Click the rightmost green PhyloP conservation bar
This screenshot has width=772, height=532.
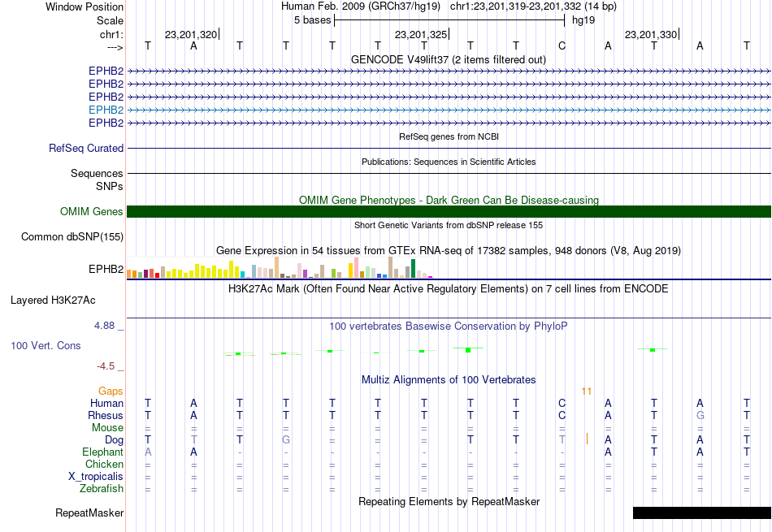click(653, 350)
